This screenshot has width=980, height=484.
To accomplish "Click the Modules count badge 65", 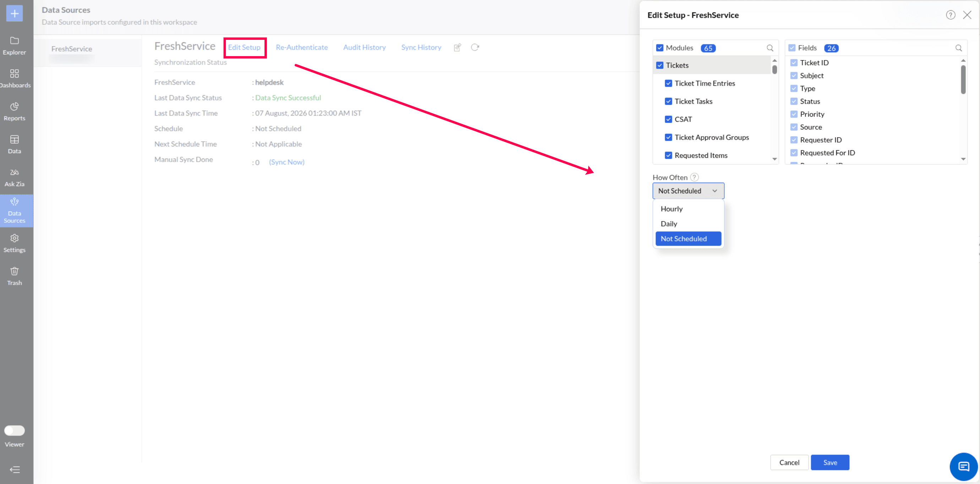I will pyautogui.click(x=708, y=48).
